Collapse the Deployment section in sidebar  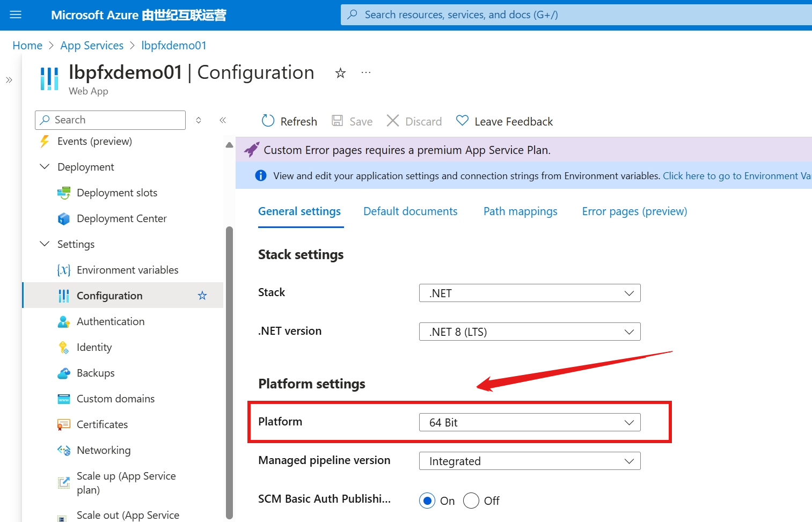click(45, 167)
